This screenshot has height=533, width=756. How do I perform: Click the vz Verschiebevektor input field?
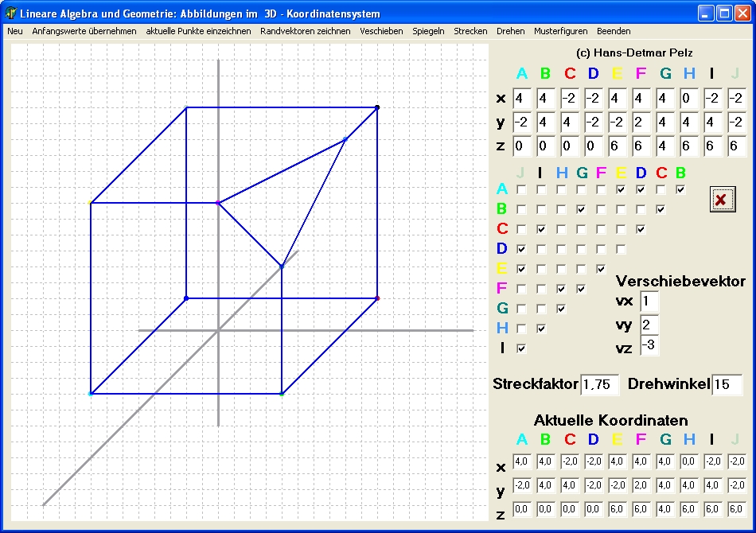coord(649,344)
